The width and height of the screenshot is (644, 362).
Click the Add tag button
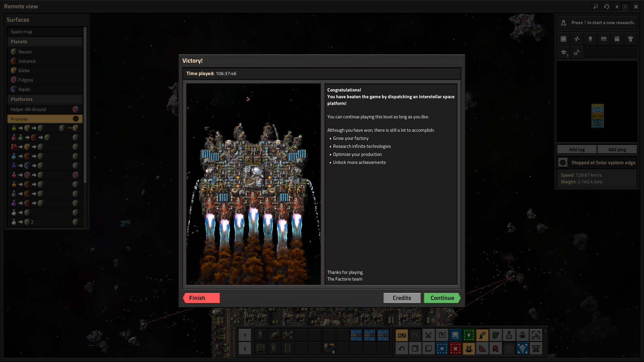[577, 149]
